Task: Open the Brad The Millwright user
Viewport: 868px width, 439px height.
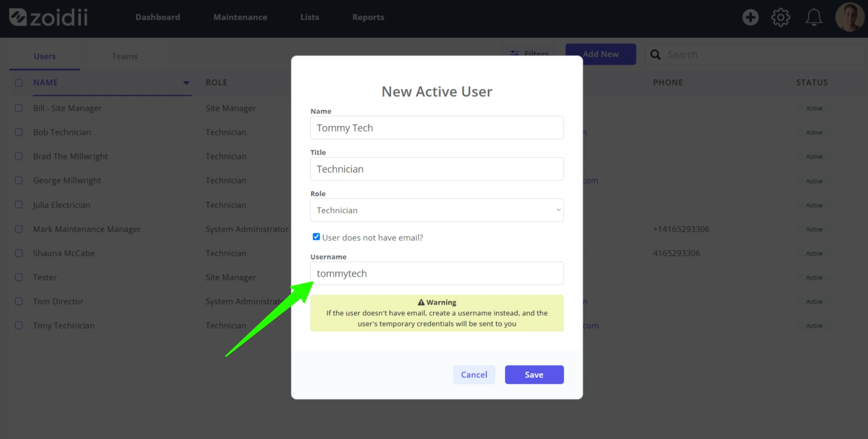Action: (x=70, y=156)
